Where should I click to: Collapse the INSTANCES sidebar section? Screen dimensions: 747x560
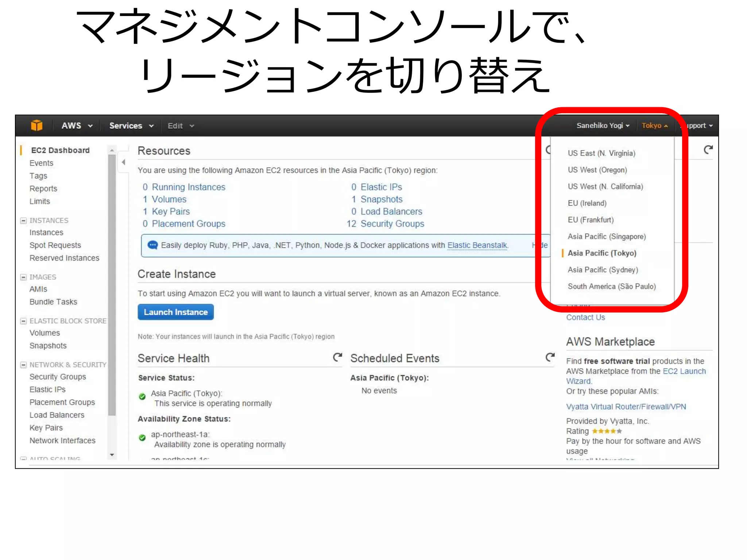point(23,221)
